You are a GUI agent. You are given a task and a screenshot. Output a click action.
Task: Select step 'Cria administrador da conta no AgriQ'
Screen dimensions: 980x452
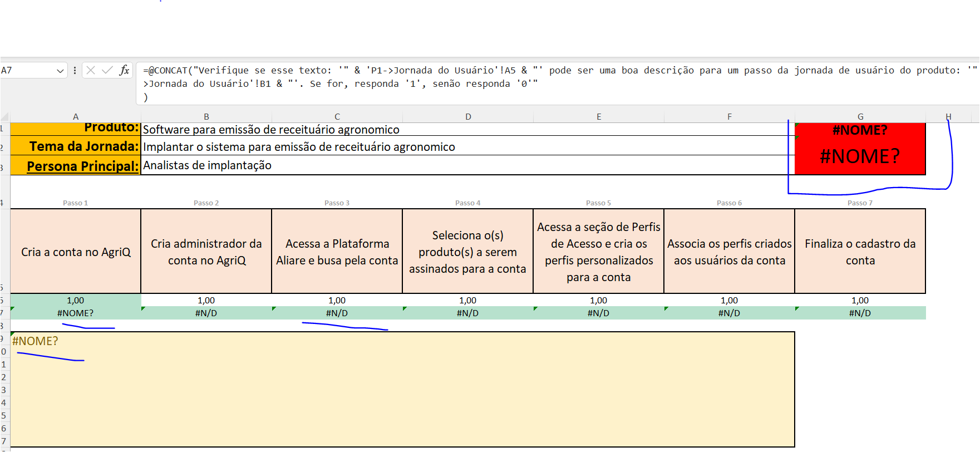(x=206, y=252)
